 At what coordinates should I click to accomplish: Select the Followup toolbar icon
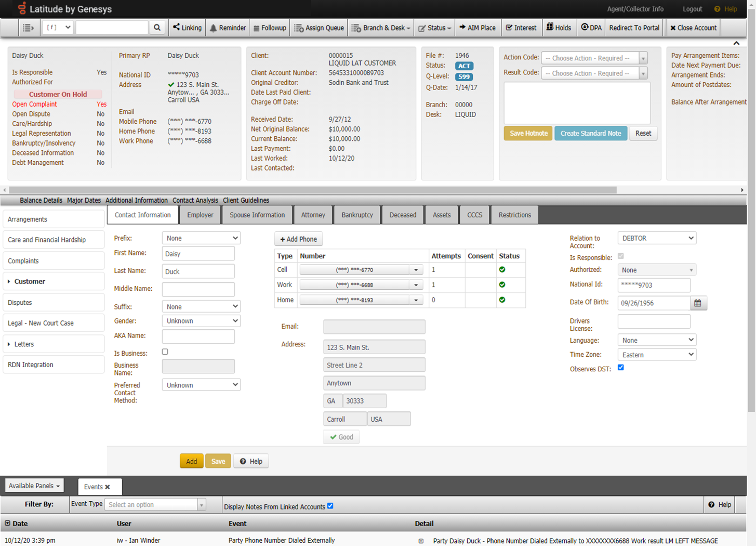[x=269, y=28]
